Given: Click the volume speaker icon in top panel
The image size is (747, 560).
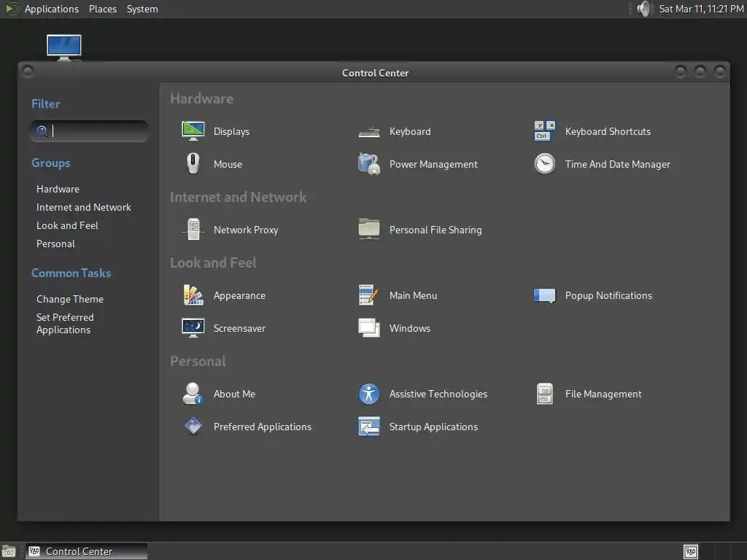Looking at the screenshot, I should (643, 9).
